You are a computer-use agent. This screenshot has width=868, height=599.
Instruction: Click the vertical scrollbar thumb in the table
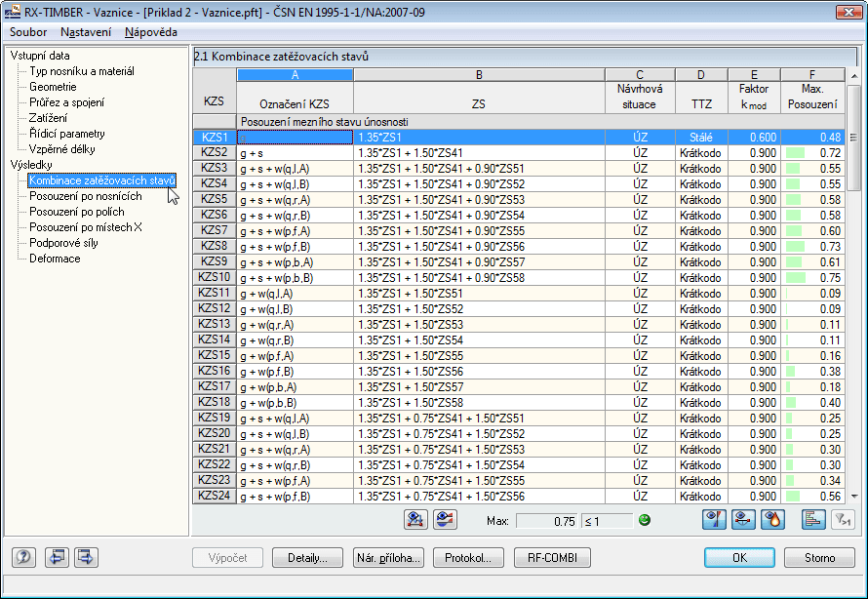pos(853,138)
